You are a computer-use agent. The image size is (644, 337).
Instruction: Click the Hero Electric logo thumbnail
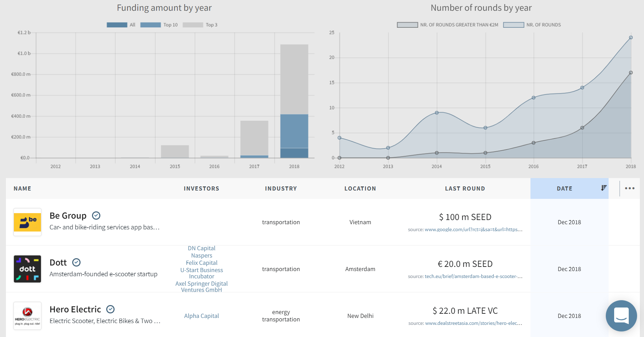[x=27, y=316]
